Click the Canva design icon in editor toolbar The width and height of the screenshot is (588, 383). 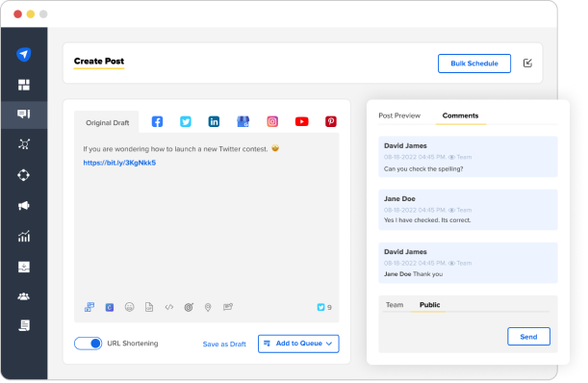[110, 307]
